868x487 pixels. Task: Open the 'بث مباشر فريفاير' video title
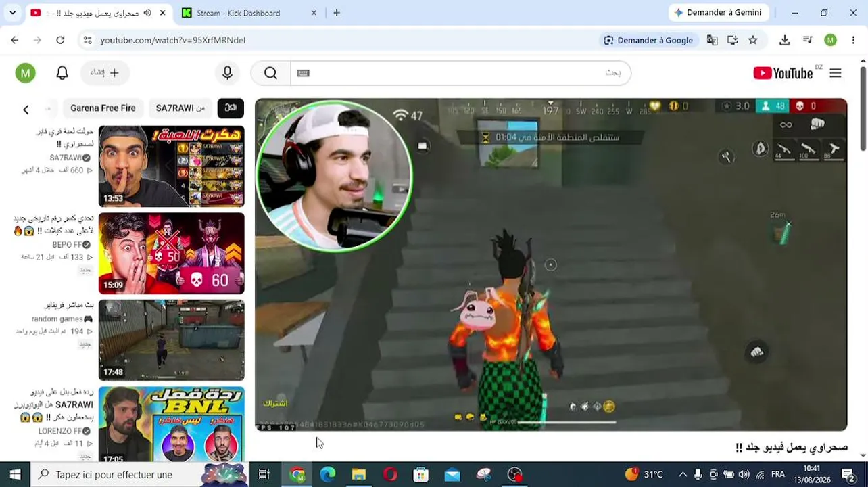pyautogui.click(x=69, y=305)
